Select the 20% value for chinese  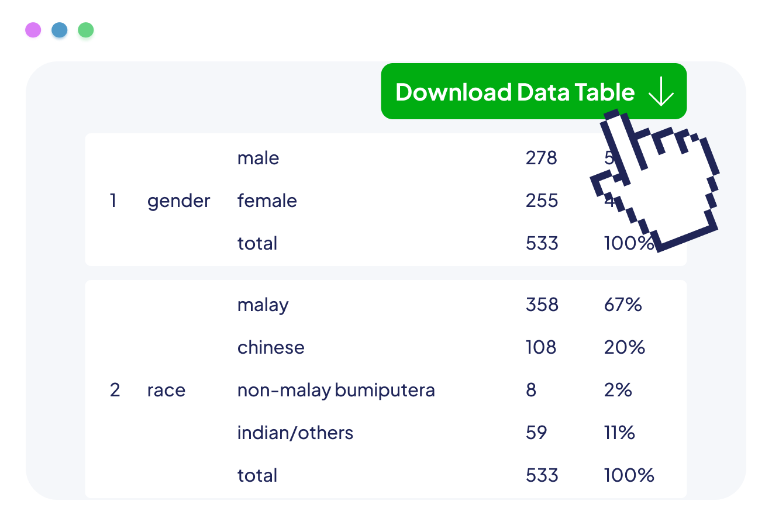[x=624, y=348]
